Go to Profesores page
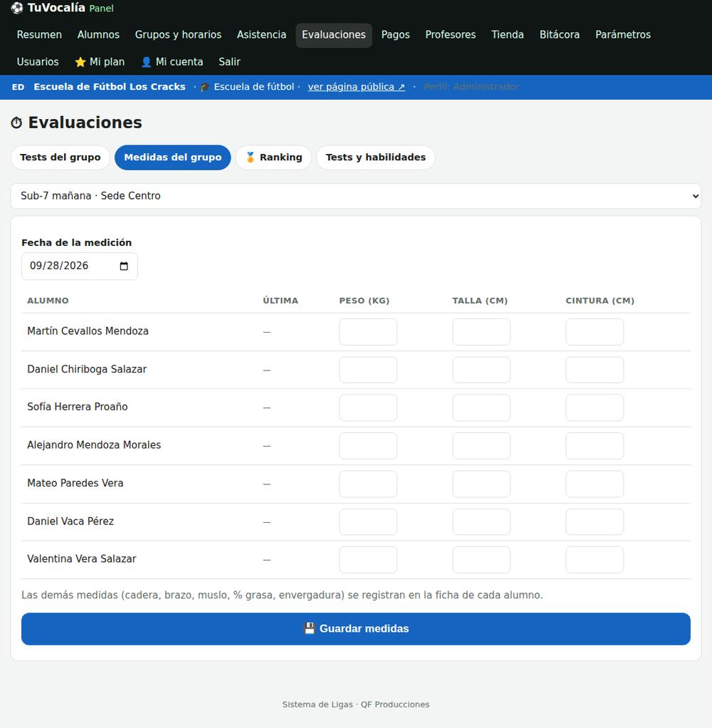This screenshot has height=728, width=712. click(x=451, y=35)
